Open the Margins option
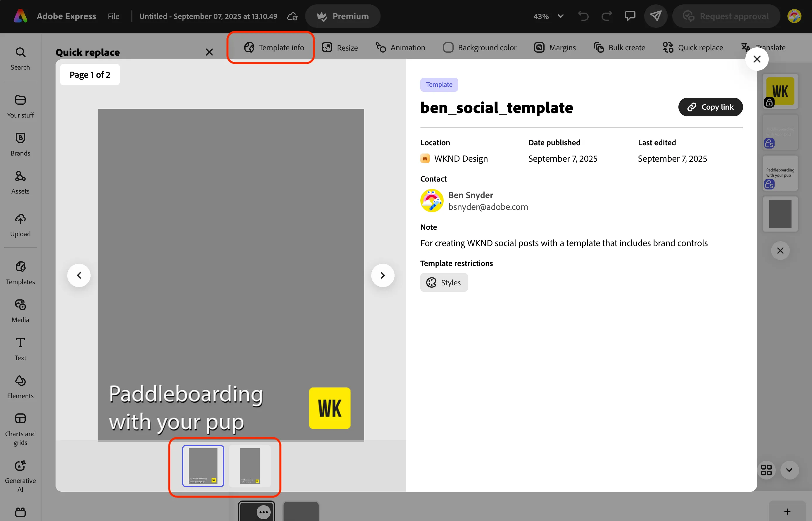 [x=555, y=47]
